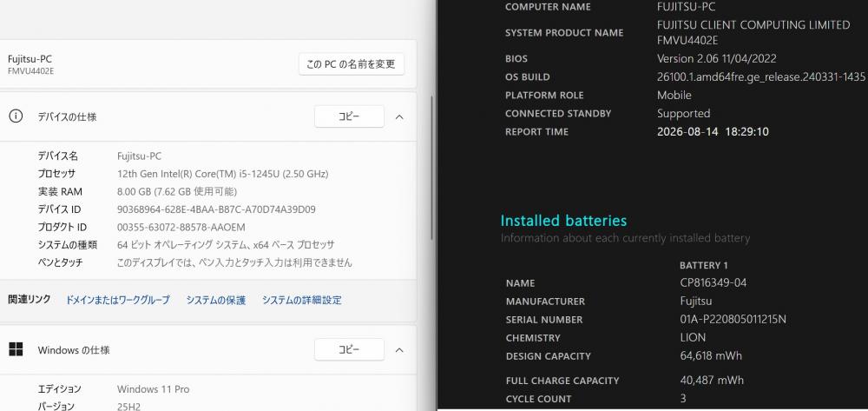Select design capacity 64,618 mWh
This screenshot has height=411, width=868.
coord(711,355)
